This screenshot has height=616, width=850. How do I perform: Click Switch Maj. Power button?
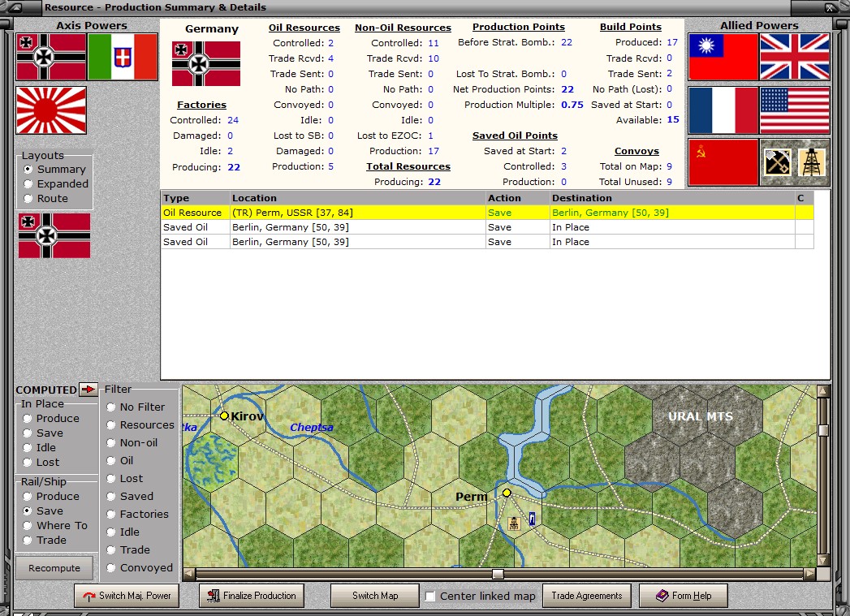[x=127, y=596]
